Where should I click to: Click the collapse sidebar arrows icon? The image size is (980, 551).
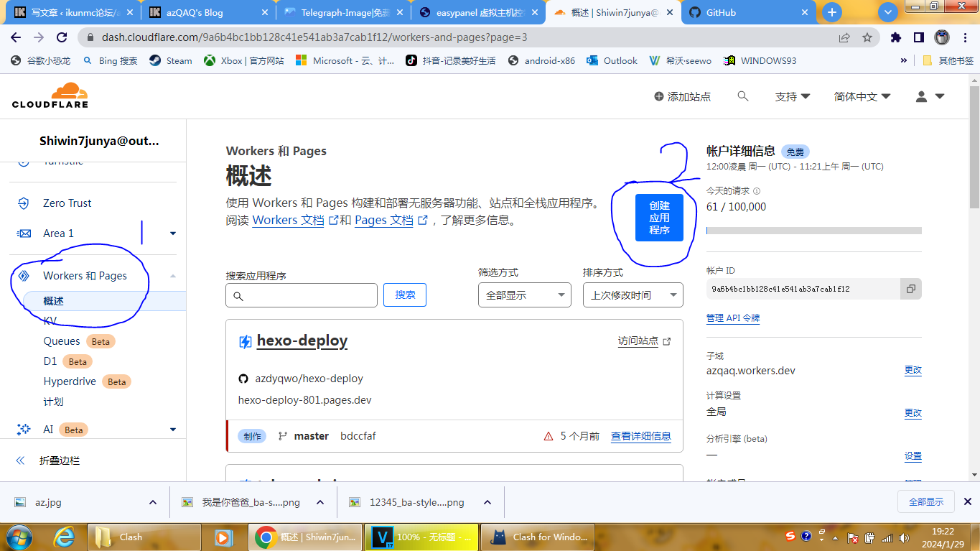click(21, 460)
